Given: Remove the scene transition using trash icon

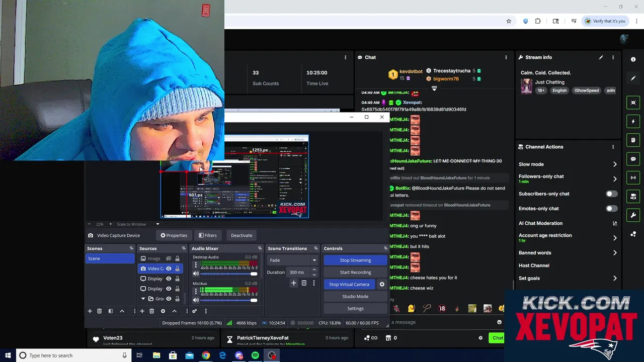Looking at the screenshot, I should click(x=304, y=284).
